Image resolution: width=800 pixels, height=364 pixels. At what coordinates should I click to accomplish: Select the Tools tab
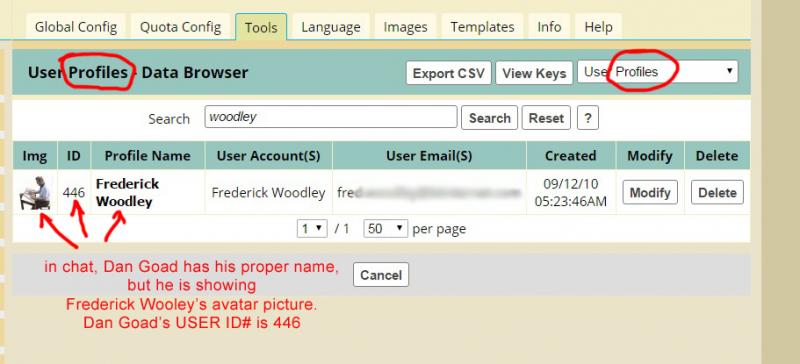click(x=261, y=27)
